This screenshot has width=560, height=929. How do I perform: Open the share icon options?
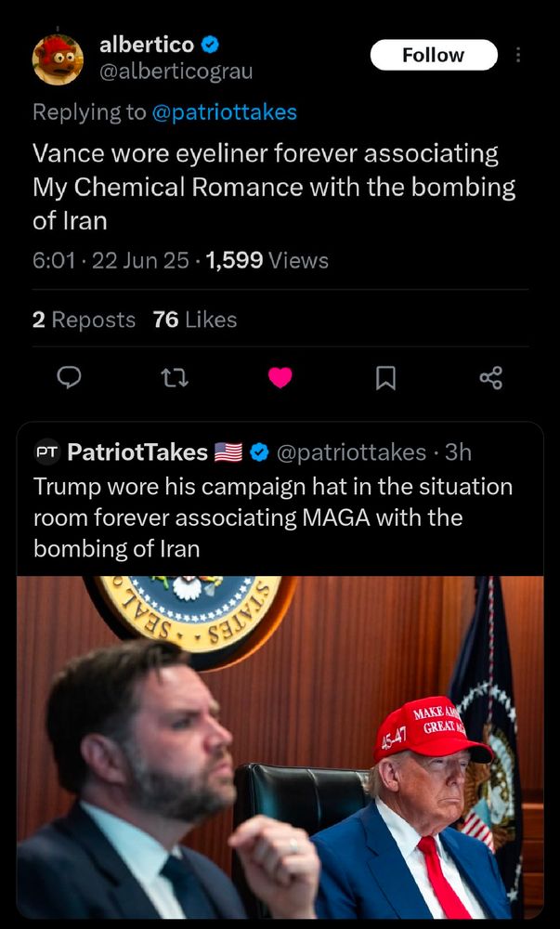490,377
